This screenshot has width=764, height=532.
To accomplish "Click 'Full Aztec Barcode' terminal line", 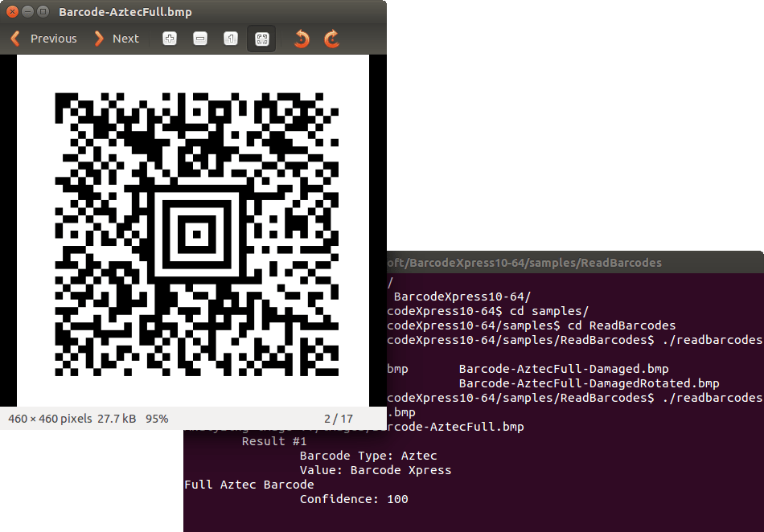I will 249,485.
